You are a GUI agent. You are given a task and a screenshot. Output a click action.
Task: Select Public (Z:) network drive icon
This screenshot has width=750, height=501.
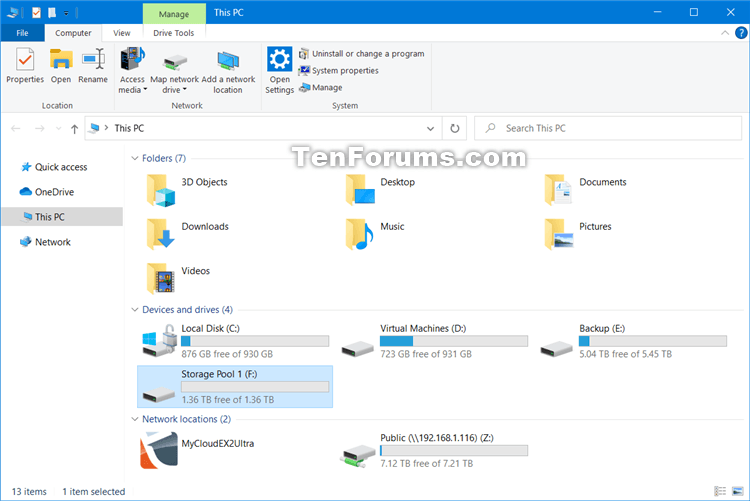(x=359, y=455)
